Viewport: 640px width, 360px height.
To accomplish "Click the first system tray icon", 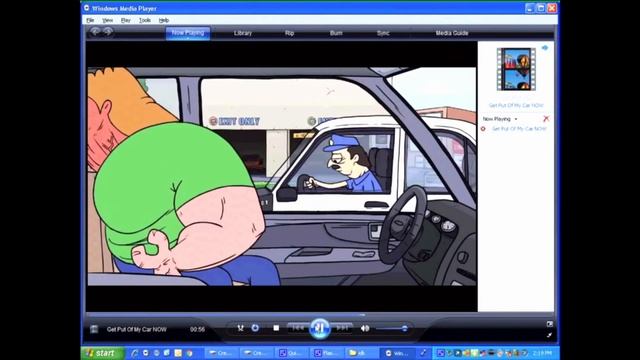I will [441, 353].
